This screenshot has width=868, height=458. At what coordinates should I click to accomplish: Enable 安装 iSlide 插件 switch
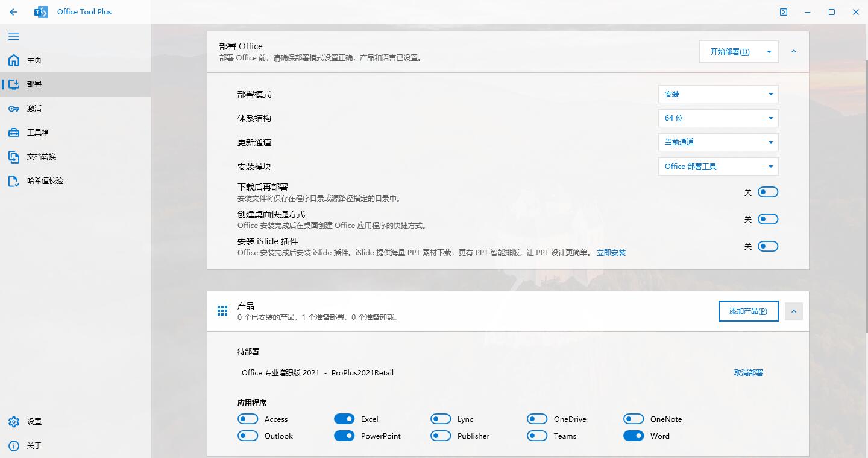768,246
